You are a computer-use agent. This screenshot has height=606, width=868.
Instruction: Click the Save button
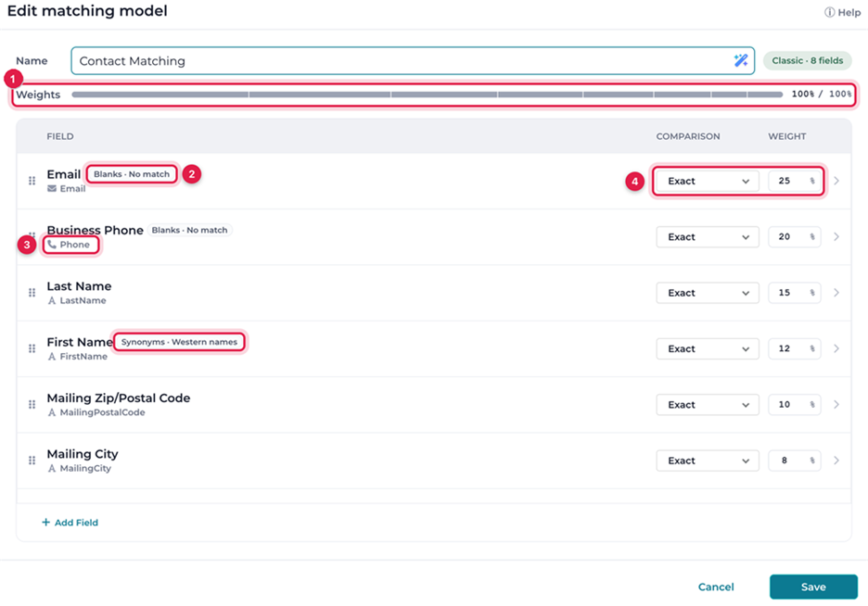813,587
